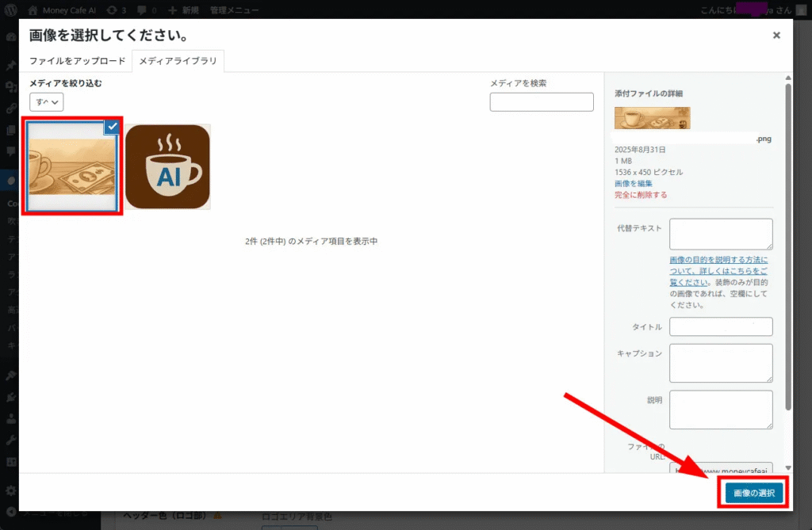The image size is (812, 530).
Task: Switch to the ファイルをアップロード tab
Action: click(77, 61)
